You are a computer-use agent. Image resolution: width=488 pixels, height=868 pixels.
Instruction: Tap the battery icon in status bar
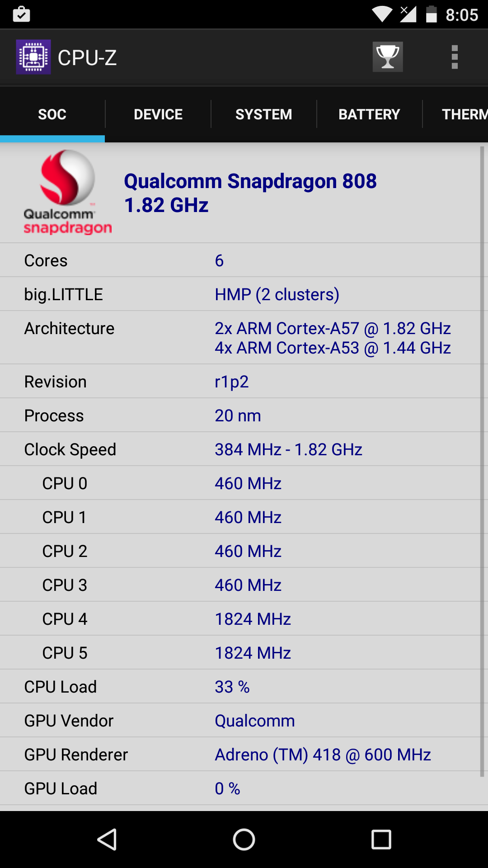click(432, 14)
